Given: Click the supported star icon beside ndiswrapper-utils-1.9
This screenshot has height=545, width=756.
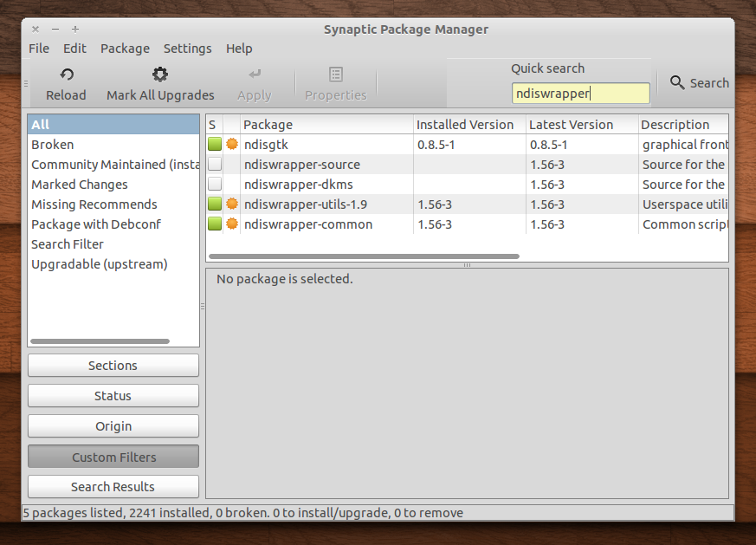Looking at the screenshot, I should click(232, 204).
